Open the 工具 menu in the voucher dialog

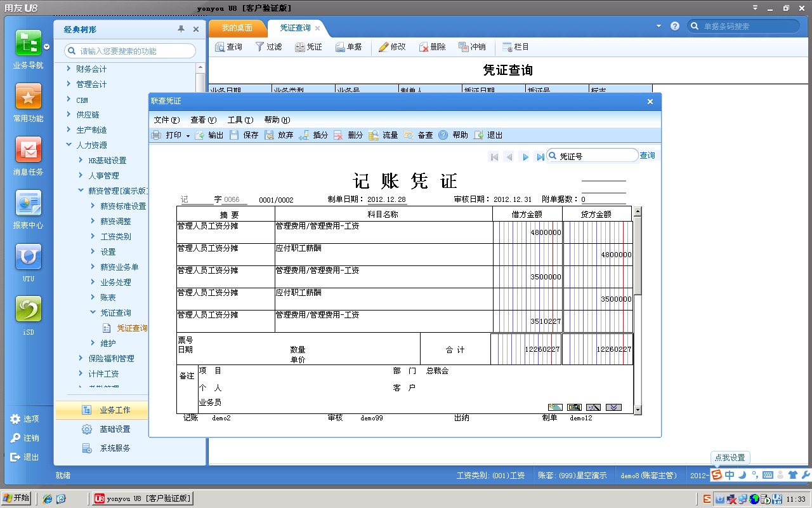point(240,120)
